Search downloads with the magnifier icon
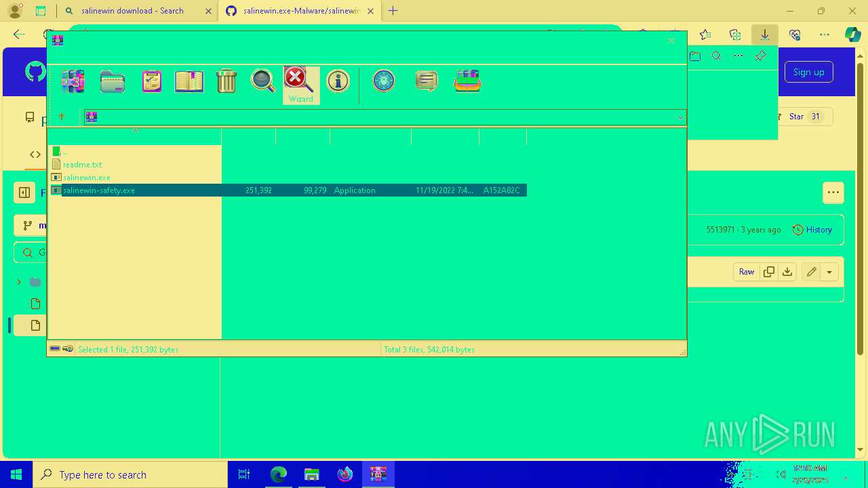The image size is (868, 488). (717, 56)
